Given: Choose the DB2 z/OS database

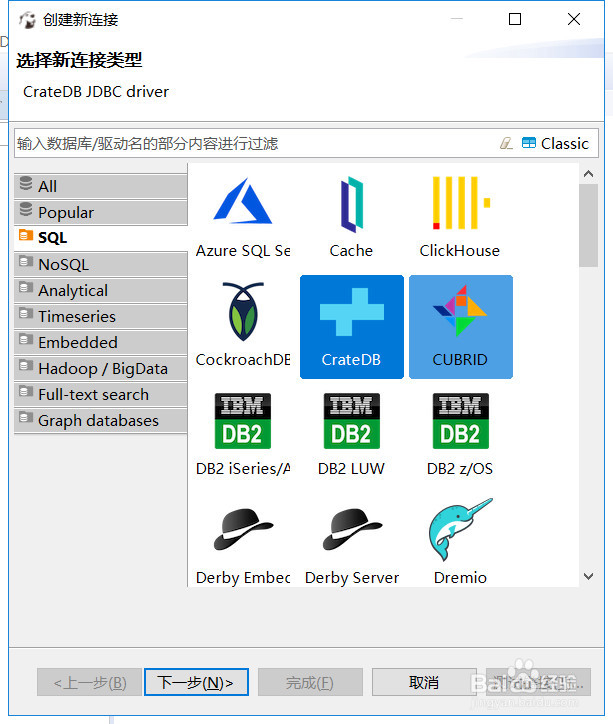Looking at the screenshot, I should (461, 435).
